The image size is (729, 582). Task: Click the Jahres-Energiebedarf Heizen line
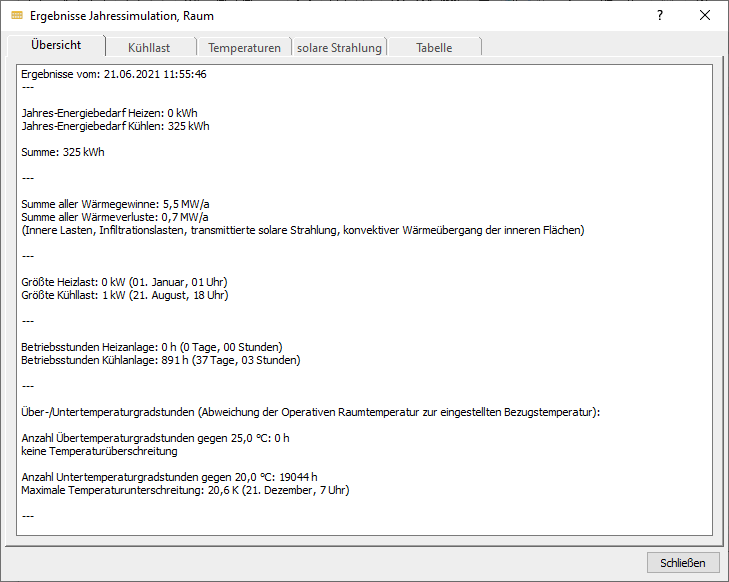(x=109, y=113)
